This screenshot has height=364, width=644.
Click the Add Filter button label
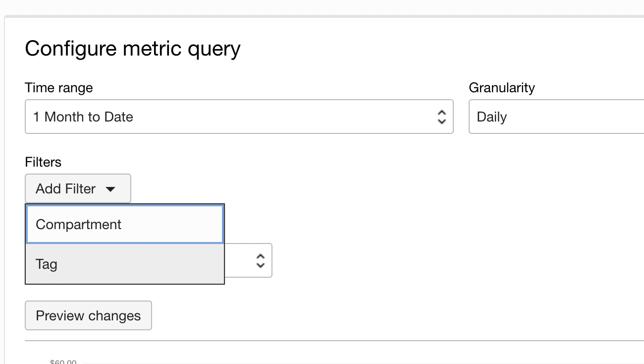tap(65, 189)
